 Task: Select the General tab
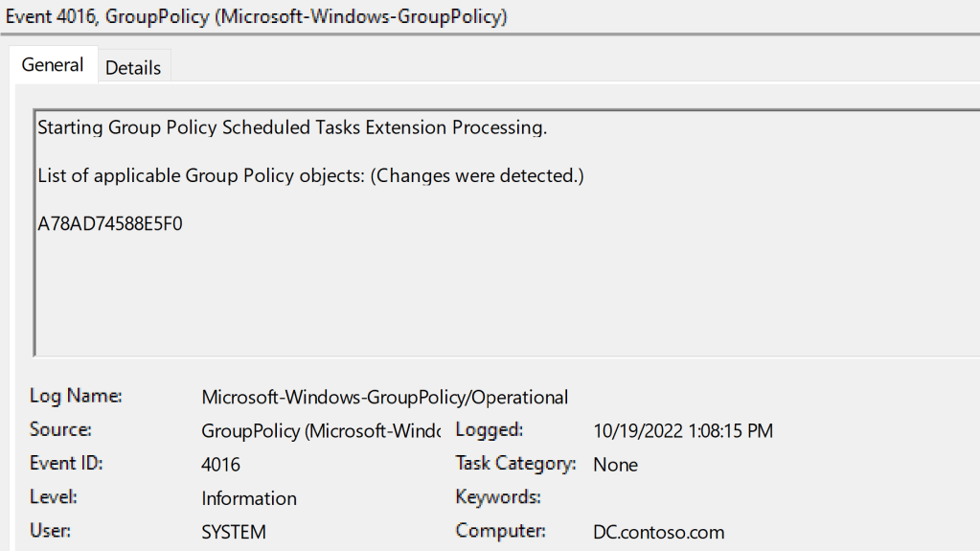coord(53,65)
